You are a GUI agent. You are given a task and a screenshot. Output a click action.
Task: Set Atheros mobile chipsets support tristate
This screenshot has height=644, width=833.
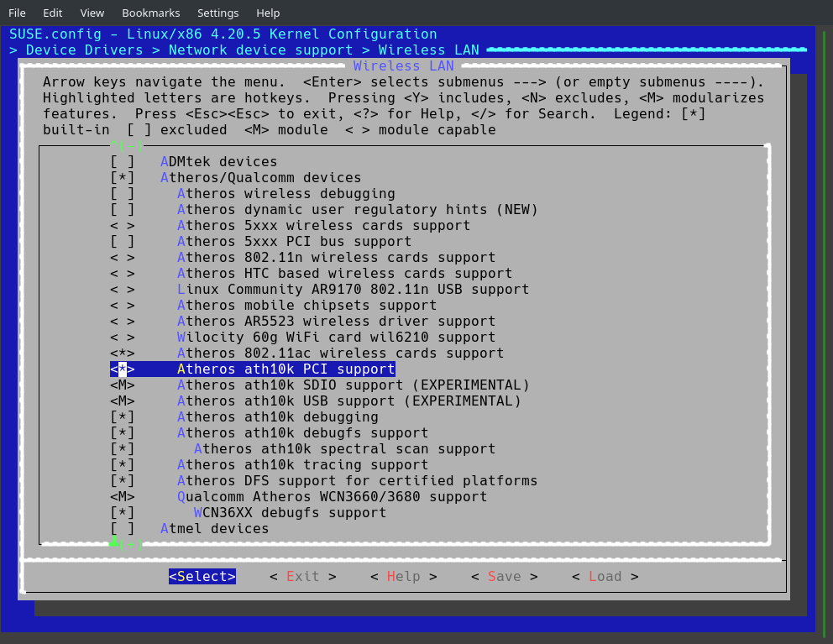123,305
